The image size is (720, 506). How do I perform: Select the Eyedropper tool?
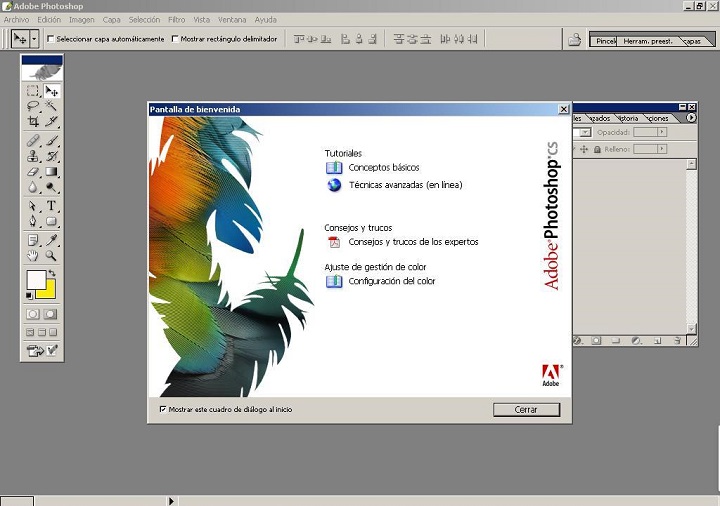[x=51, y=240]
